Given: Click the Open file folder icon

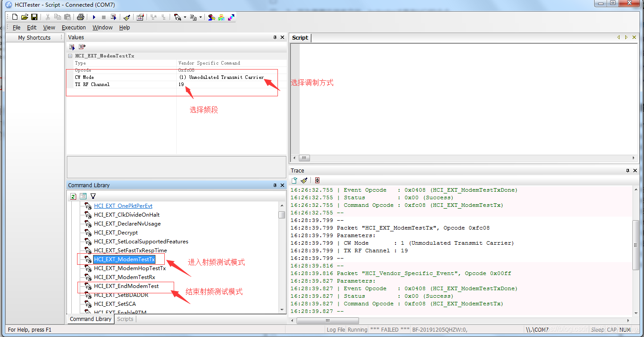Looking at the screenshot, I should [24, 17].
